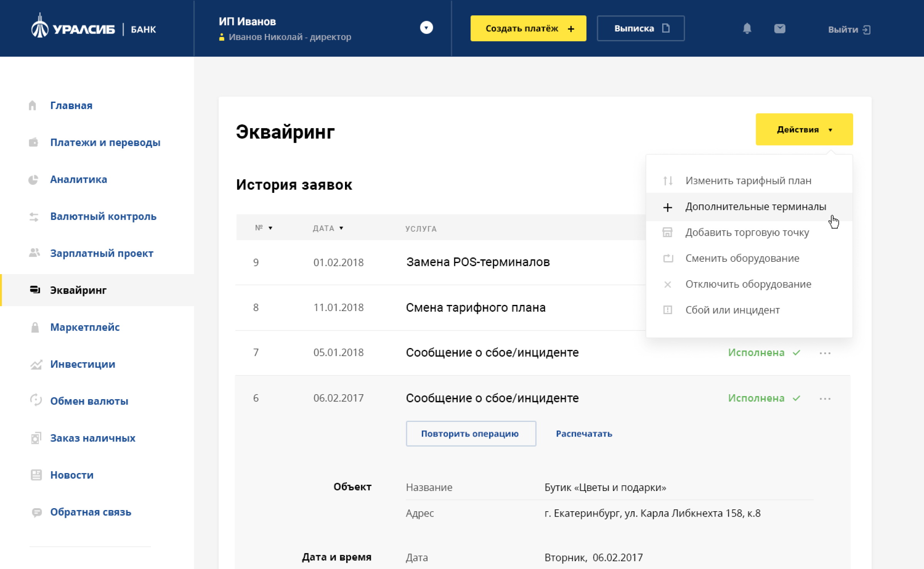The width and height of the screenshot is (924, 569).
Task: Click the bag icon beside Маркетплейс
Action: 35,327
